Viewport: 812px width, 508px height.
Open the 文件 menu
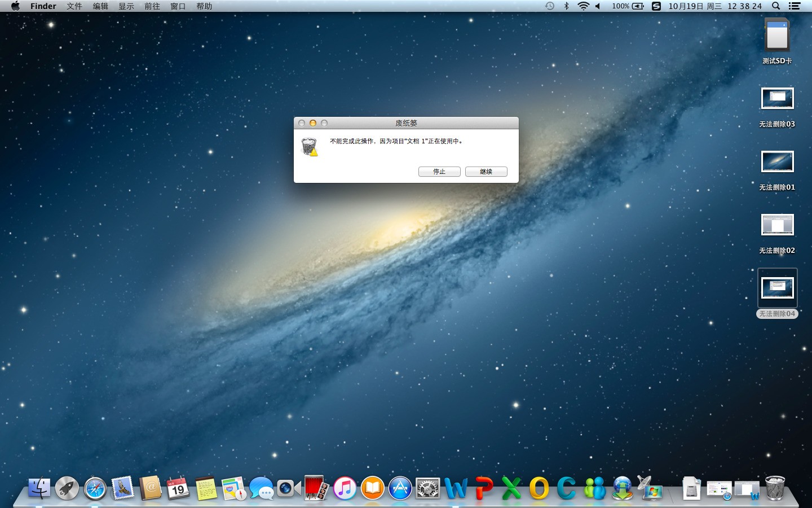pyautogui.click(x=74, y=6)
